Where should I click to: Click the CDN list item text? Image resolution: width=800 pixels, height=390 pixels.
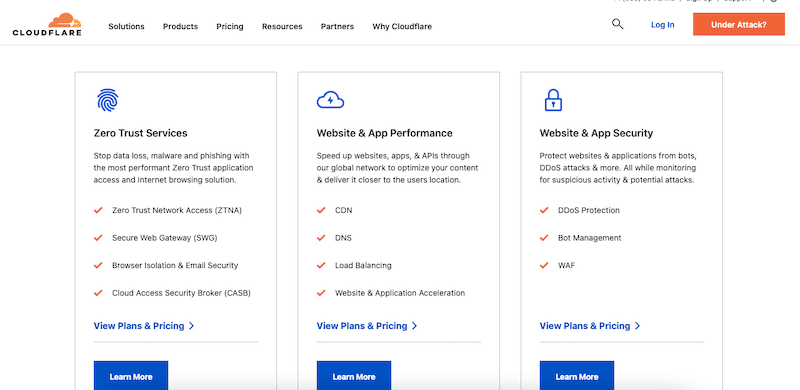343,210
